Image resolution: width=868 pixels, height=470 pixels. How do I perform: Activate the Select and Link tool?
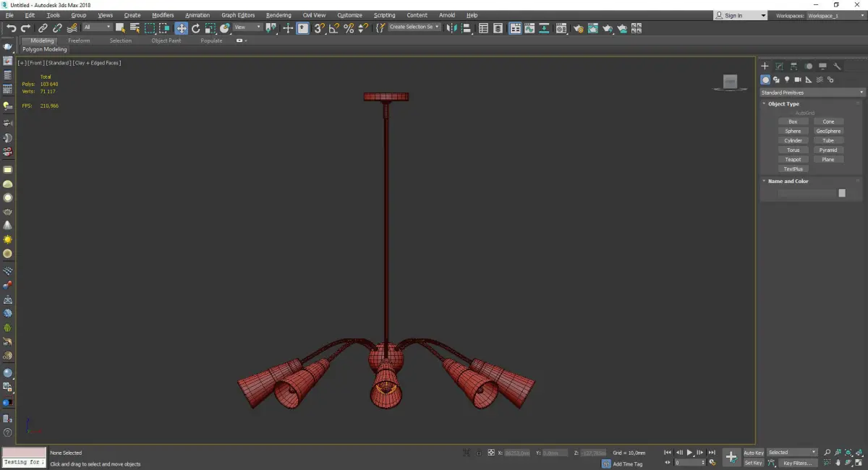coord(43,28)
